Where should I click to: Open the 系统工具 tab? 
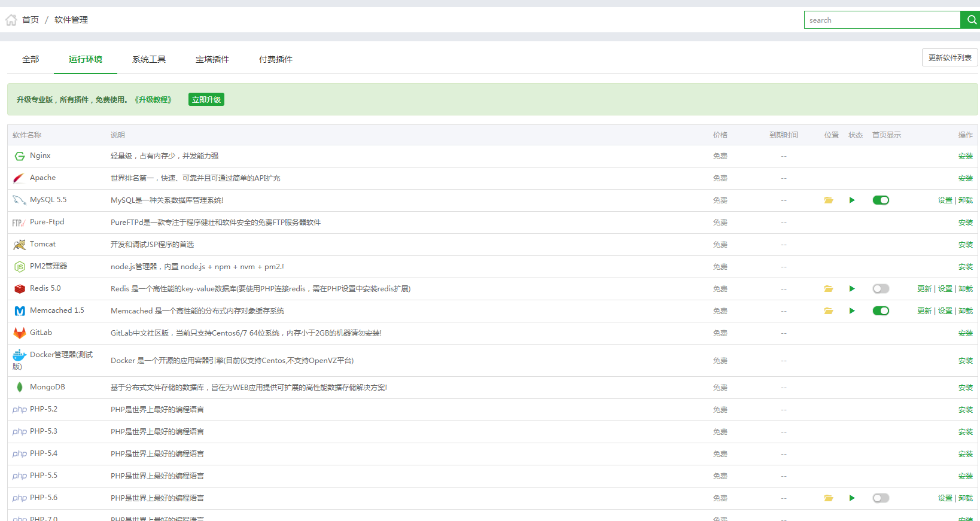pos(149,59)
